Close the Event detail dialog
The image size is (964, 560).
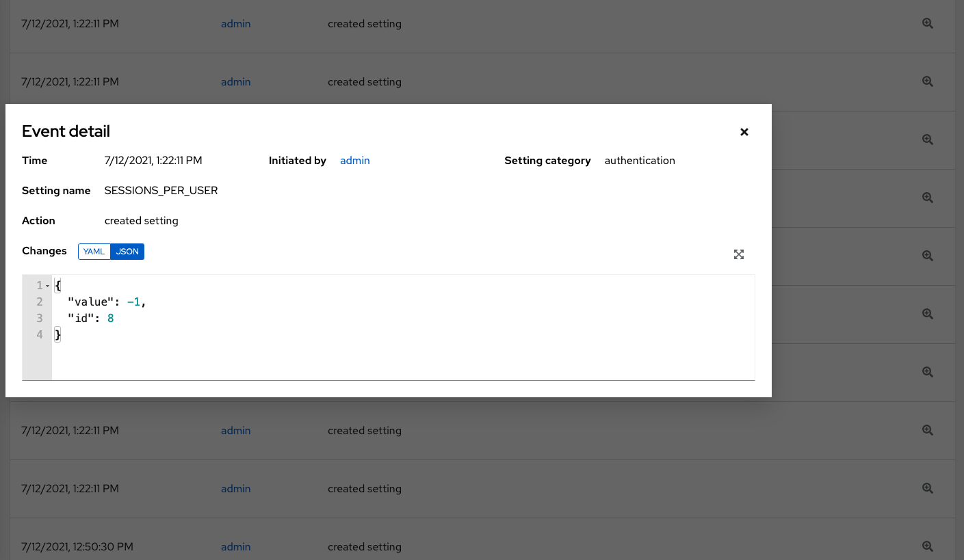pos(744,132)
